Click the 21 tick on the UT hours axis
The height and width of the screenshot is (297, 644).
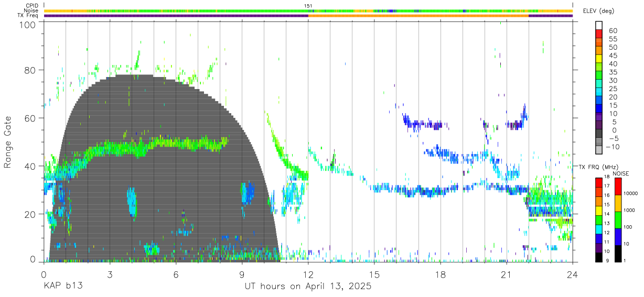point(507,274)
